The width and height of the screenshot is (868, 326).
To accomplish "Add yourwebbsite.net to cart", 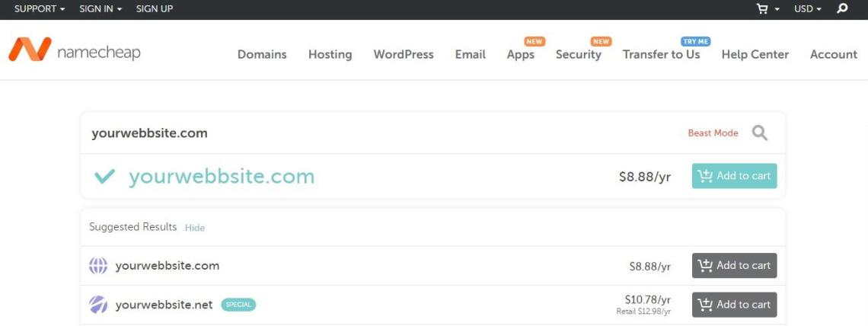I will coord(735,305).
